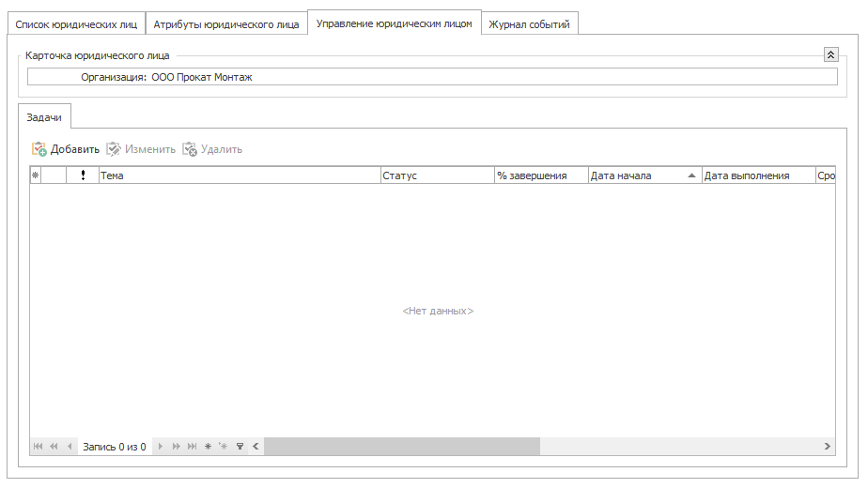
Task: Click the asterisk indicator column header
Action: tap(36, 175)
